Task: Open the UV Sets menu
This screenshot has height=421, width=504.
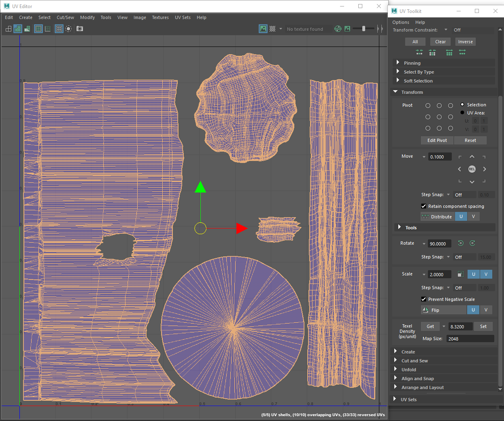Action: coord(183,17)
